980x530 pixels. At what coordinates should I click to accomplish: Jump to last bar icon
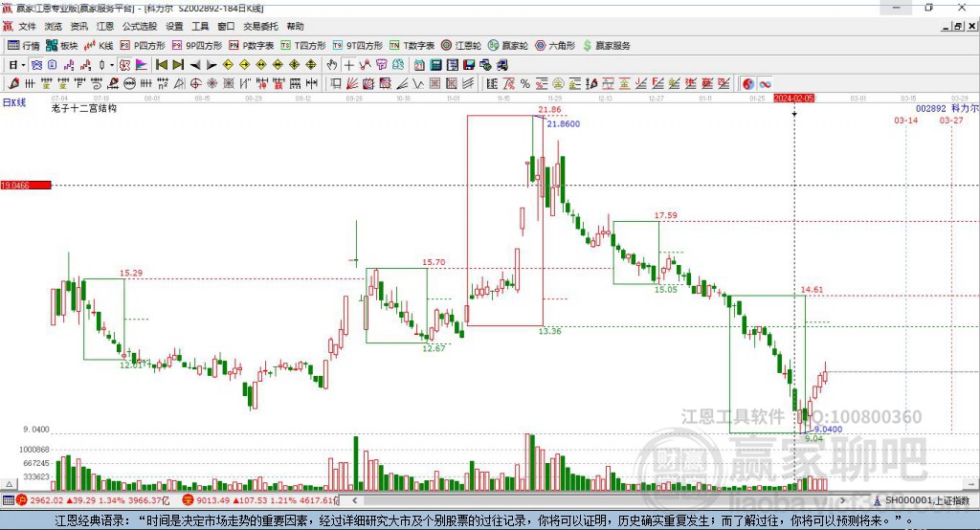(x=178, y=65)
